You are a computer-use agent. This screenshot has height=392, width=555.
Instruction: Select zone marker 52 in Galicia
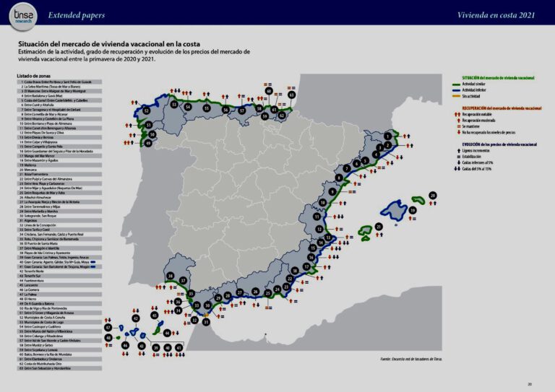[x=147, y=111]
